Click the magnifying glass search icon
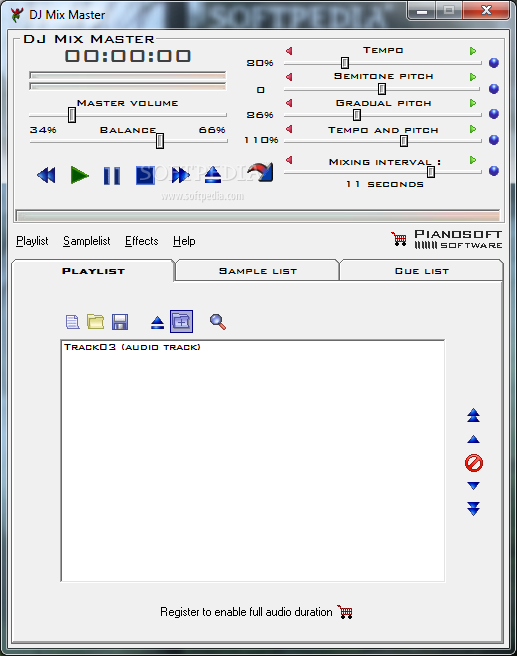This screenshot has width=517, height=656. [218, 322]
